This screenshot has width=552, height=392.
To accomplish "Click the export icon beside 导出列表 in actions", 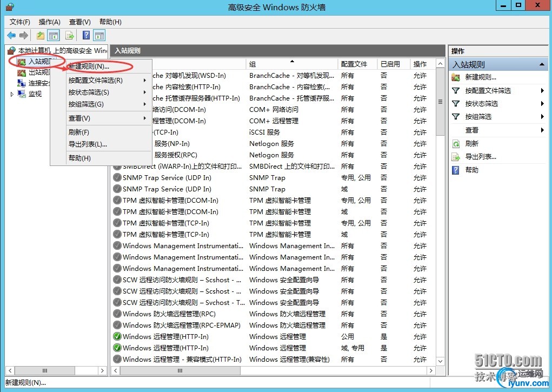I will point(456,157).
